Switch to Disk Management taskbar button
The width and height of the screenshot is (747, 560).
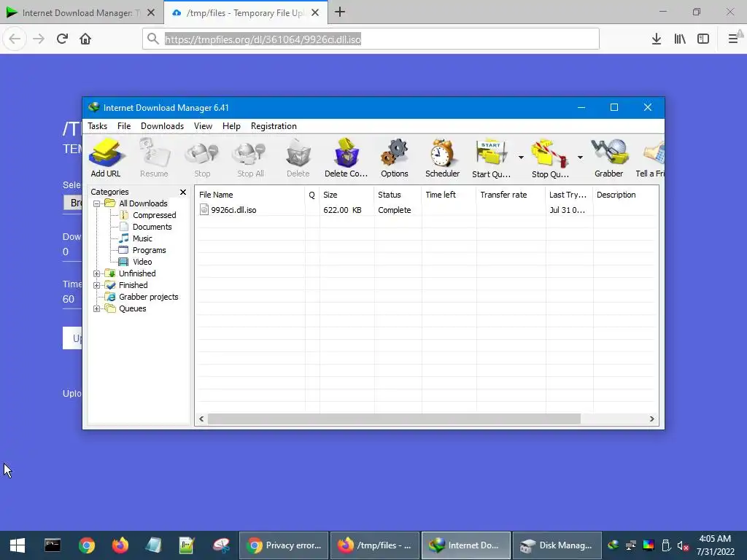[x=557, y=545]
